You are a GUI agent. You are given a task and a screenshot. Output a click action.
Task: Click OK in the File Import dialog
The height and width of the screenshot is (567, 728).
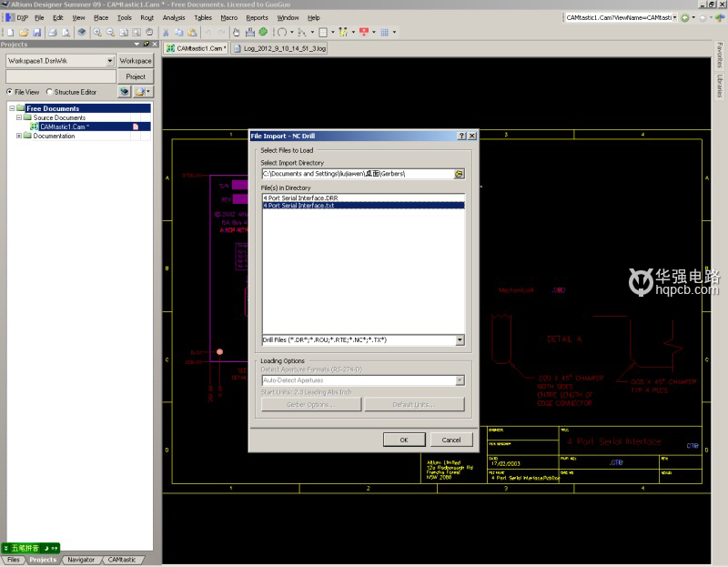(403, 439)
